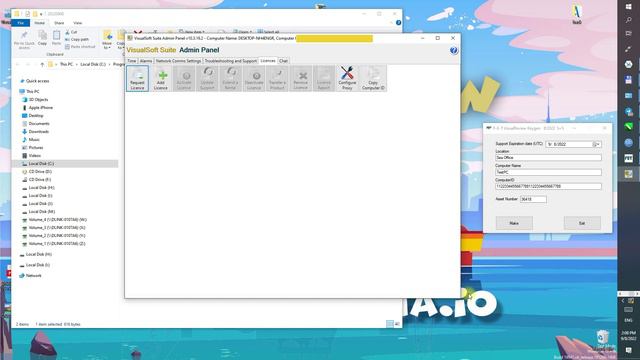Open Downloads in the navigation pane
The width and height of the screenshot is (640, 360).
pyautogui.click(x=39, y=131)
